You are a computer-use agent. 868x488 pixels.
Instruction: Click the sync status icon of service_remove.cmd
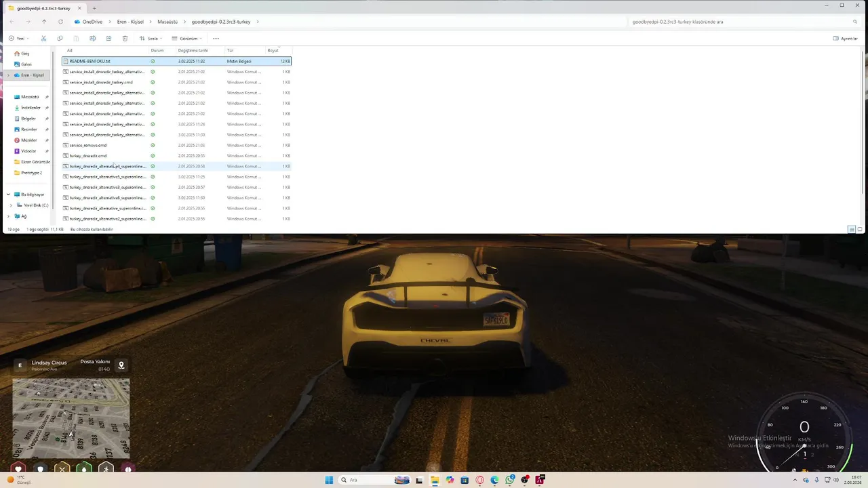tap(153, 145)
